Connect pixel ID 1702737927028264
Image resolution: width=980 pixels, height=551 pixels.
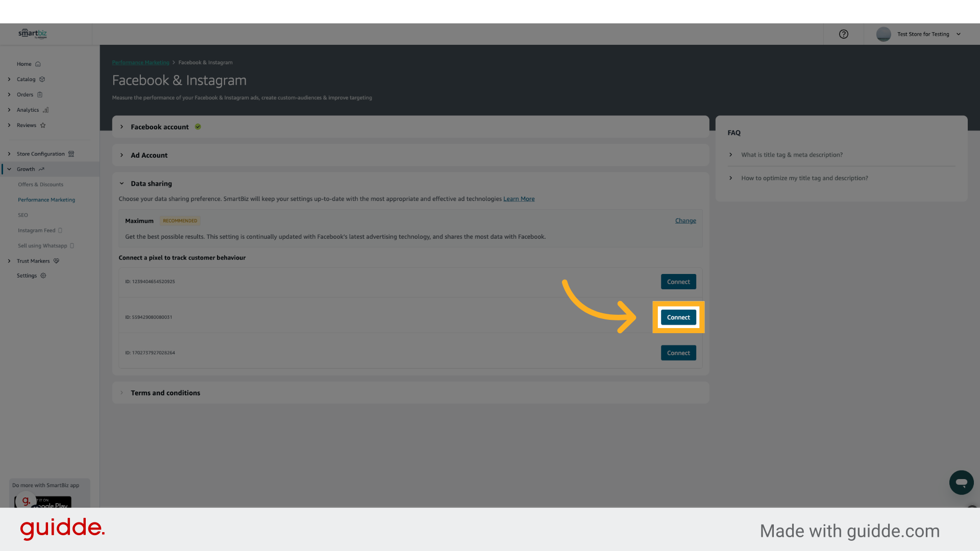click(678, 353)
